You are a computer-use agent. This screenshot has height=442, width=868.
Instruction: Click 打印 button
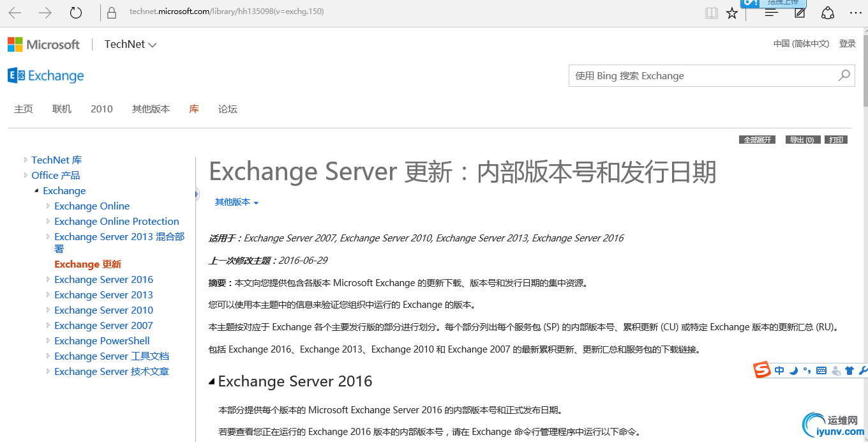coord(836,140)
